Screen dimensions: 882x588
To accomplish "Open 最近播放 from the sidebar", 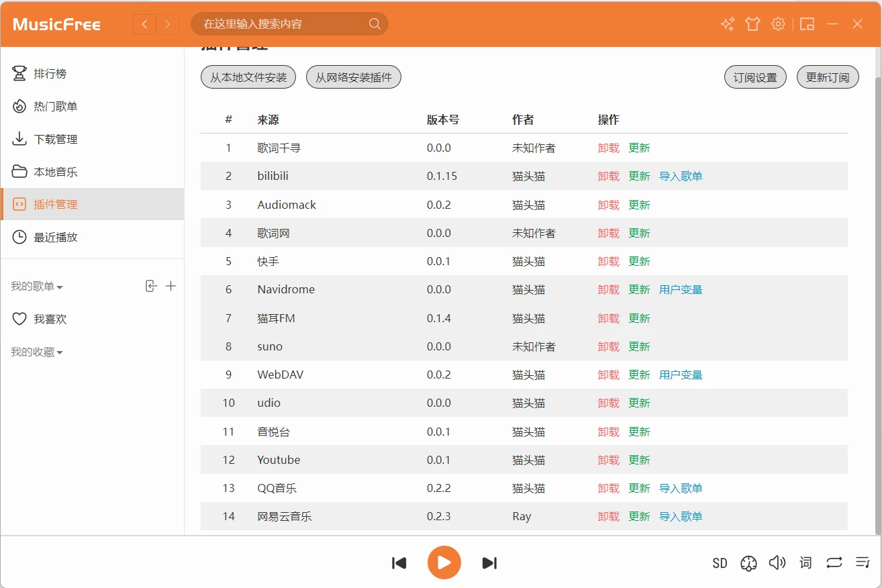I will [x=92, y=237].
